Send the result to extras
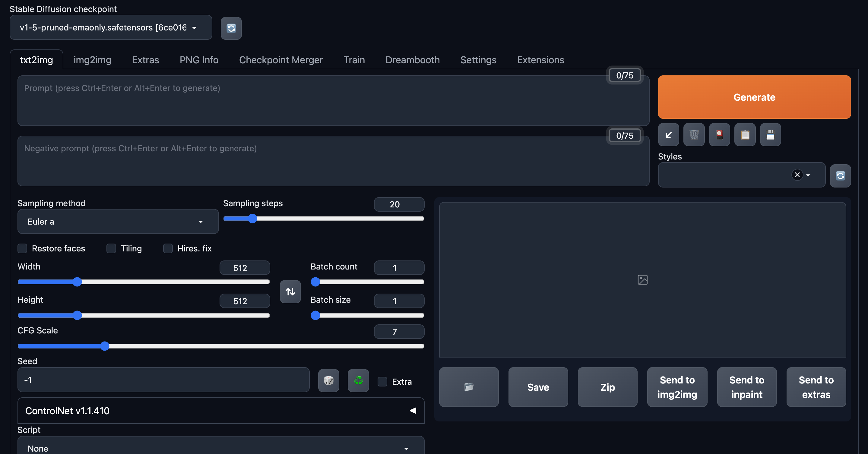 816,387
